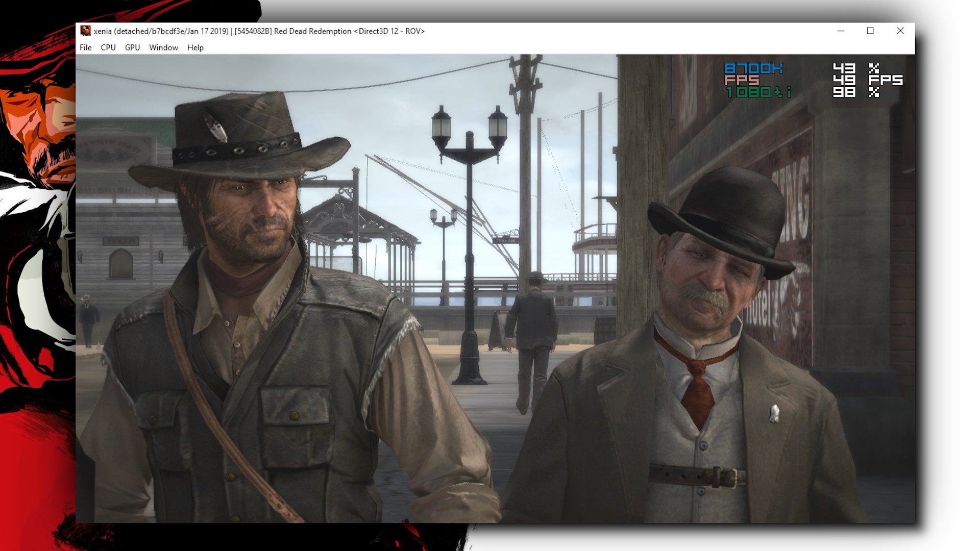Click the xenia window title text

[259, 31]
